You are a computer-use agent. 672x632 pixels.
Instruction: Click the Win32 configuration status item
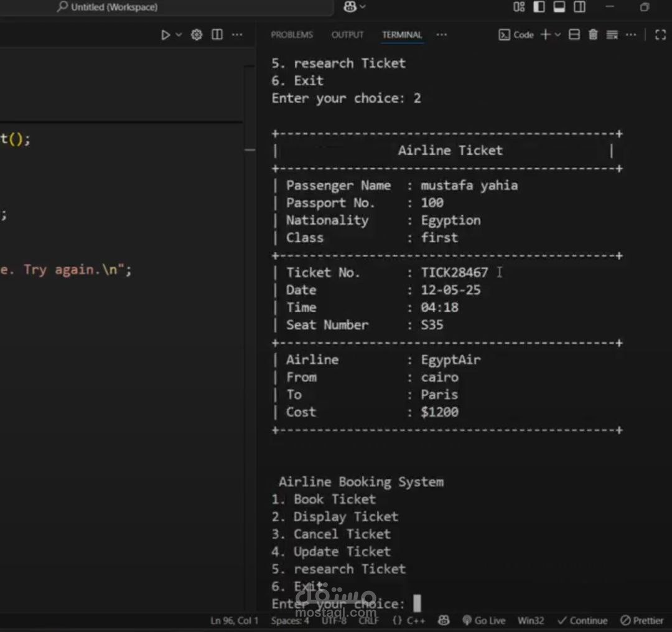(531, 620)
